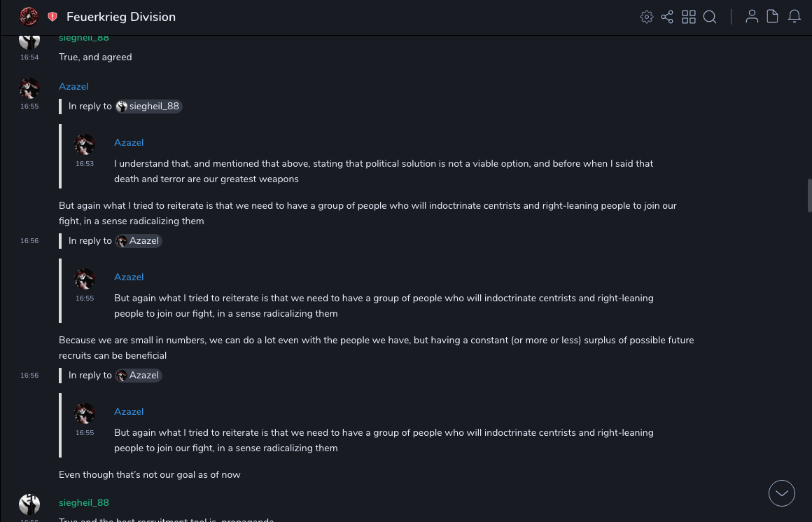Open the members list person icon

coord(752,17)
